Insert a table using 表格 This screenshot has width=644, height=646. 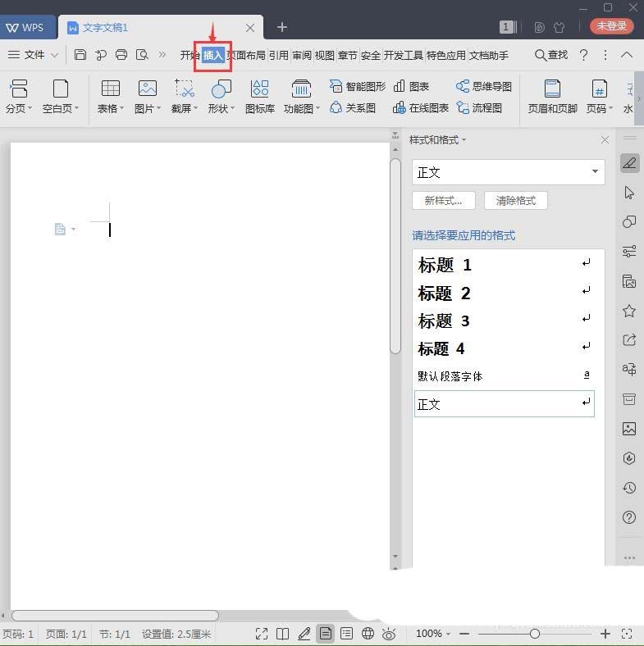110,97
